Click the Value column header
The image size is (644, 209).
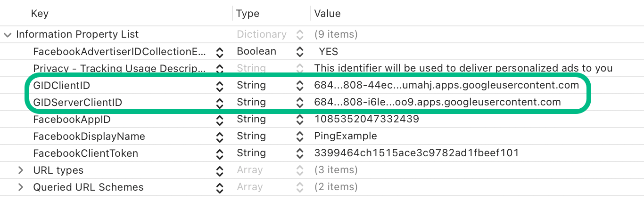point(327,14)
